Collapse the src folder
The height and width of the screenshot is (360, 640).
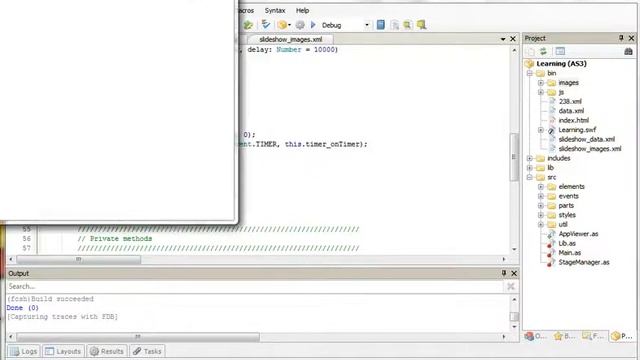click(529, 177)
